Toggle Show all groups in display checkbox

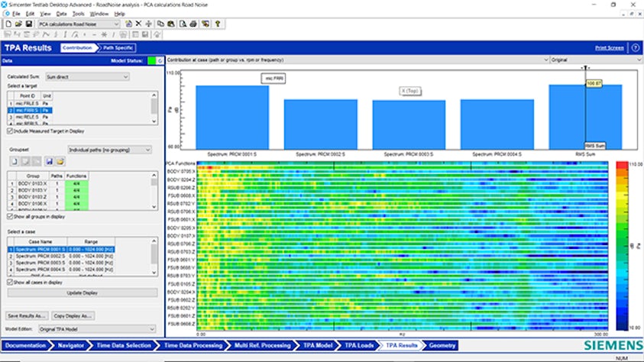pos(10,216)
